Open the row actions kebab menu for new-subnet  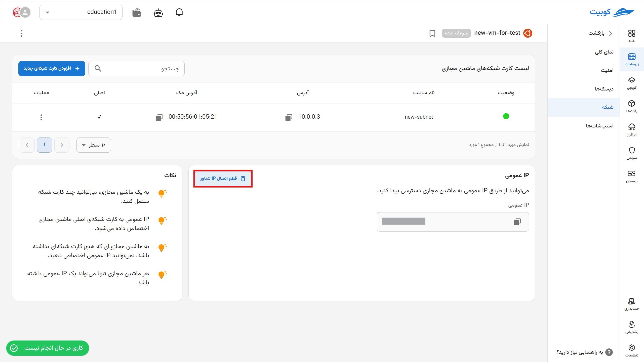click(x=41, y=117)
